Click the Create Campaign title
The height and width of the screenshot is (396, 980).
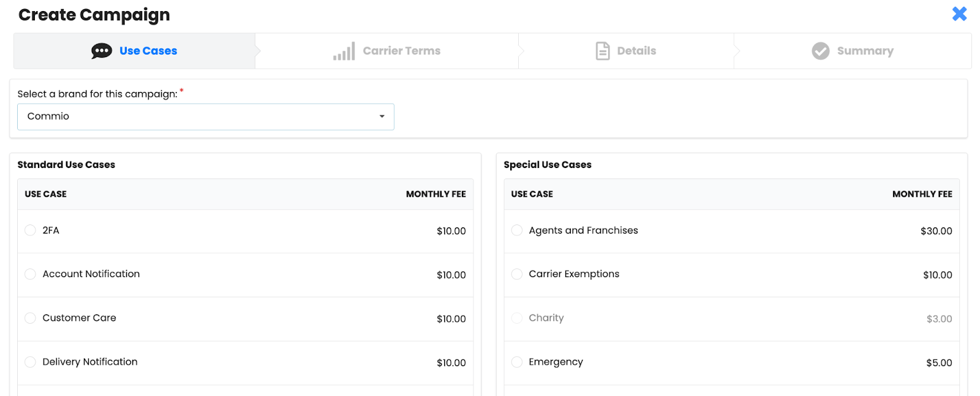pyautogui.click(x=94, y=15)
